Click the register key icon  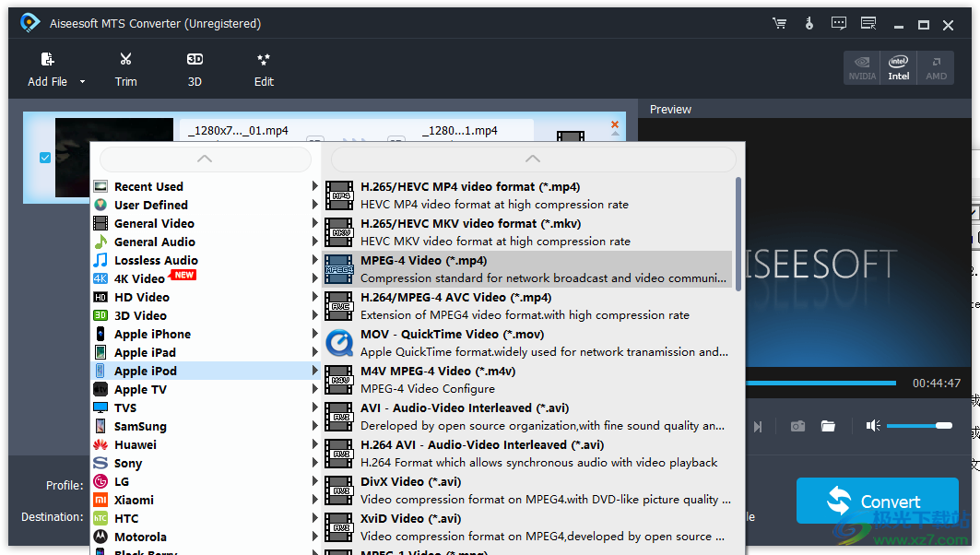click(x=809, y=24)
